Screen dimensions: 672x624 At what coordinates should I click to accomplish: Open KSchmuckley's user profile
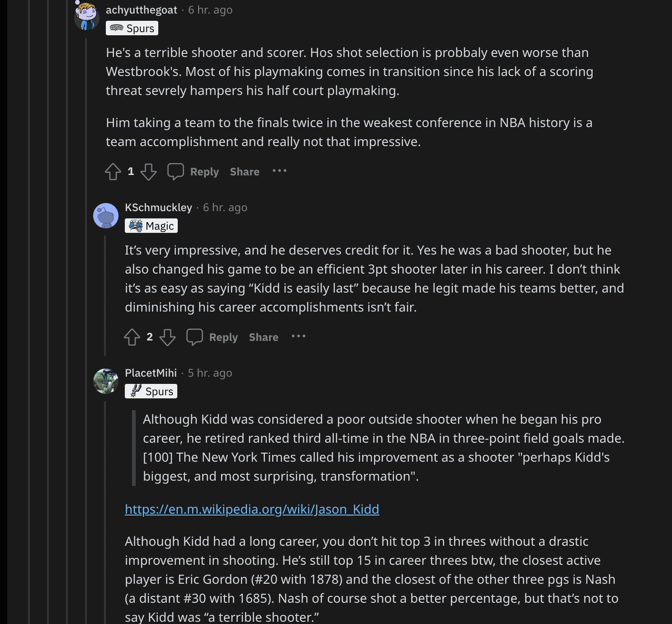158,208
